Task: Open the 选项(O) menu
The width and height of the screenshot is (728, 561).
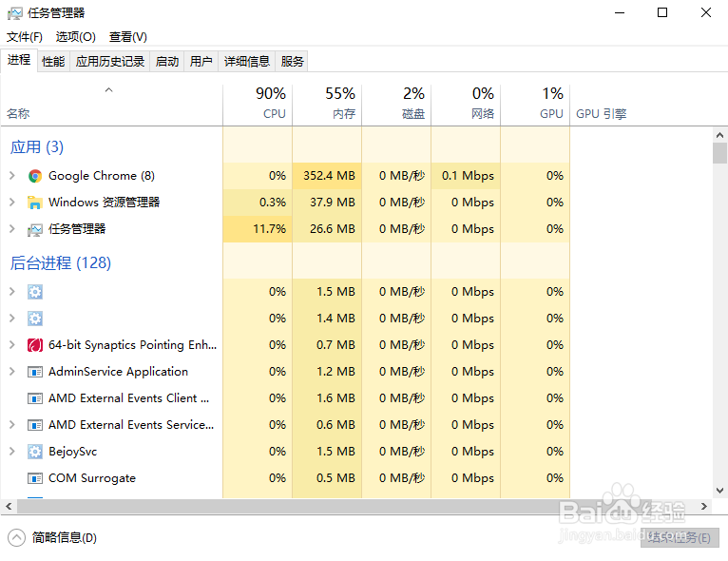Action: click(x=76, y=37)
